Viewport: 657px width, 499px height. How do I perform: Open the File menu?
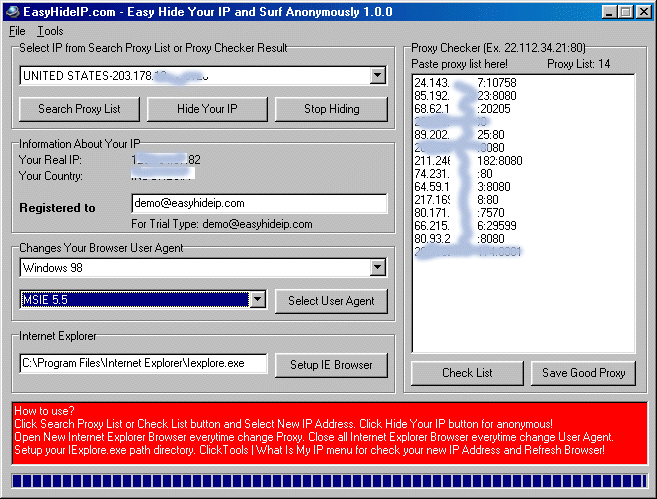click(17, 31)
